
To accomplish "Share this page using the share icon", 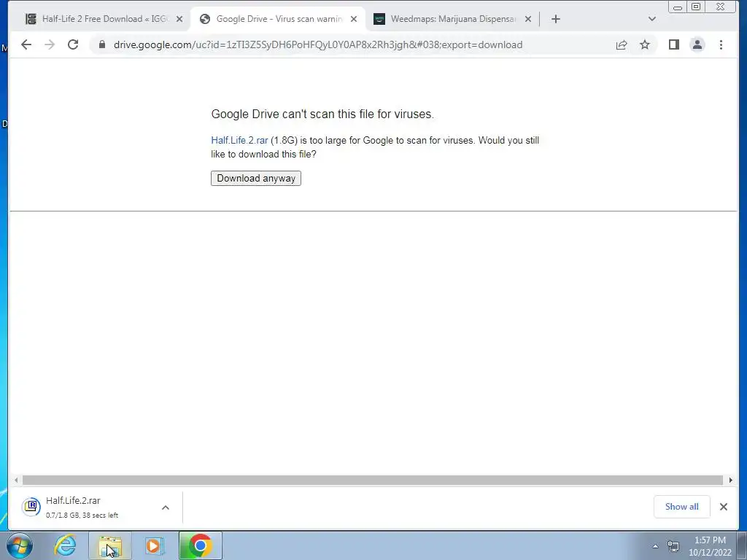I will (622, 44).
